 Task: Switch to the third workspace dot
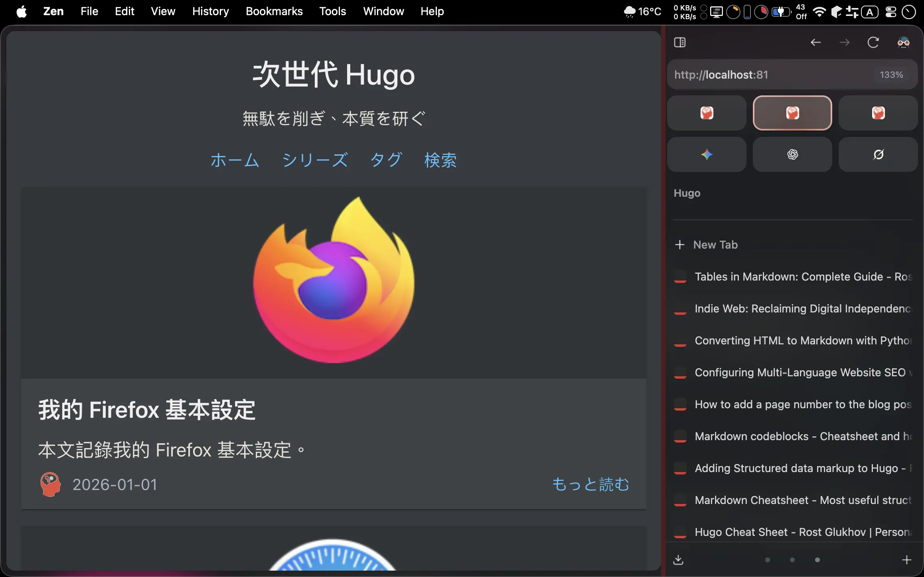pyautogui.click(x=817, y=560)
